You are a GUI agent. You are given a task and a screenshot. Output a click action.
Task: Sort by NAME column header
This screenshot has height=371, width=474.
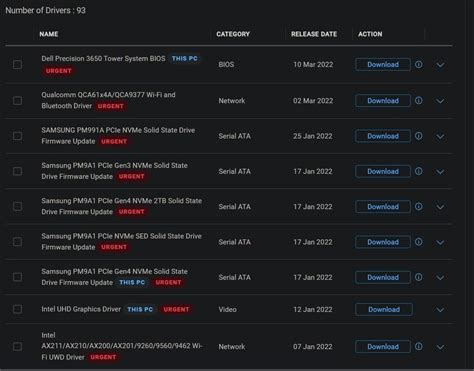pos(49,34)
